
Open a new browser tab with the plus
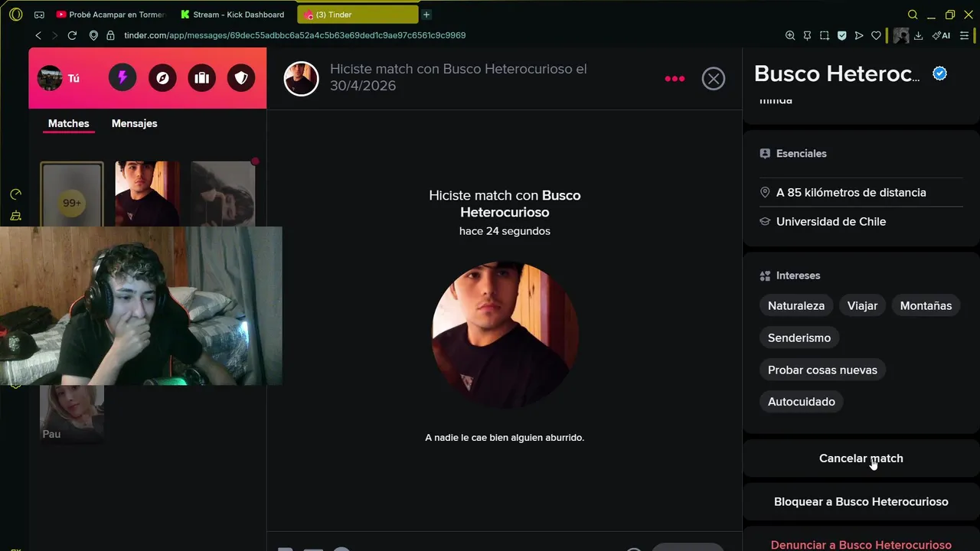click(x=426, y=15)
